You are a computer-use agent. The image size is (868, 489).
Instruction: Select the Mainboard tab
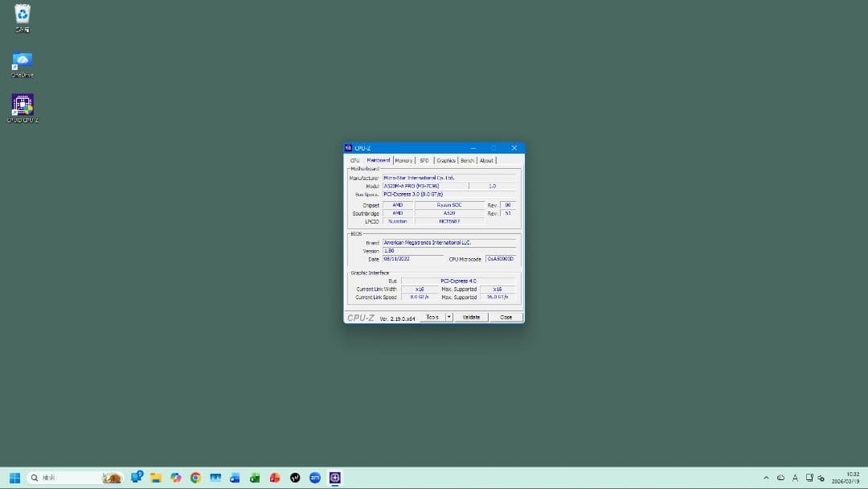pos(378,160)
